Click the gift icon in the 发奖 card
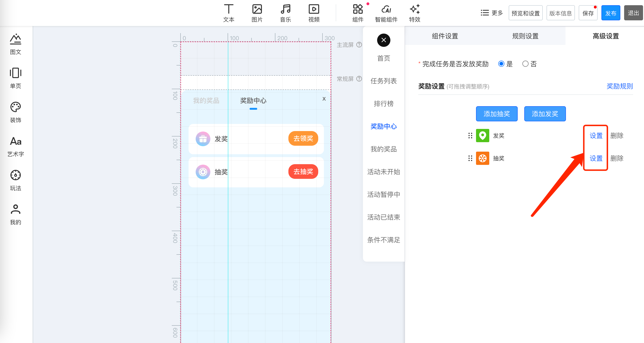 point(203,138)
